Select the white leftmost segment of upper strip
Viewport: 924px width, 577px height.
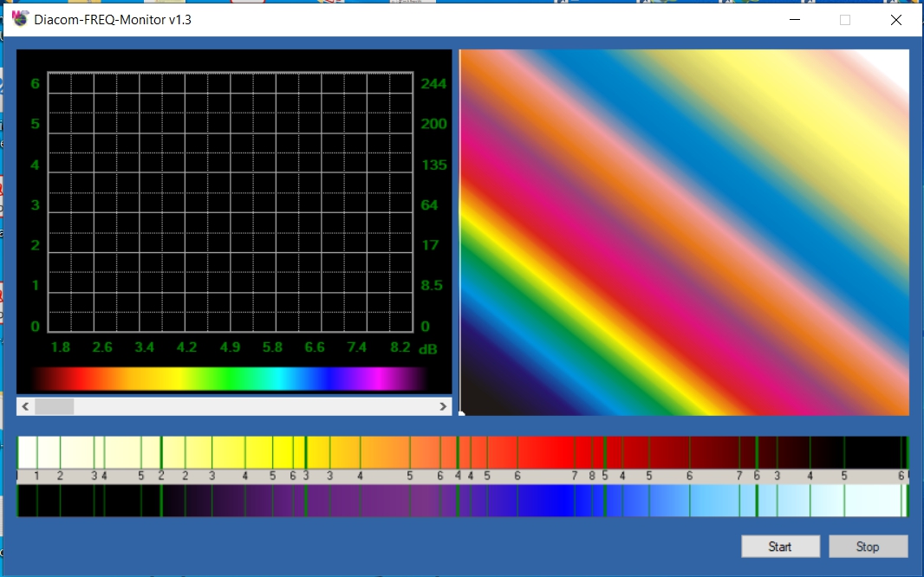pyautogui.click(x=27, y=452)
